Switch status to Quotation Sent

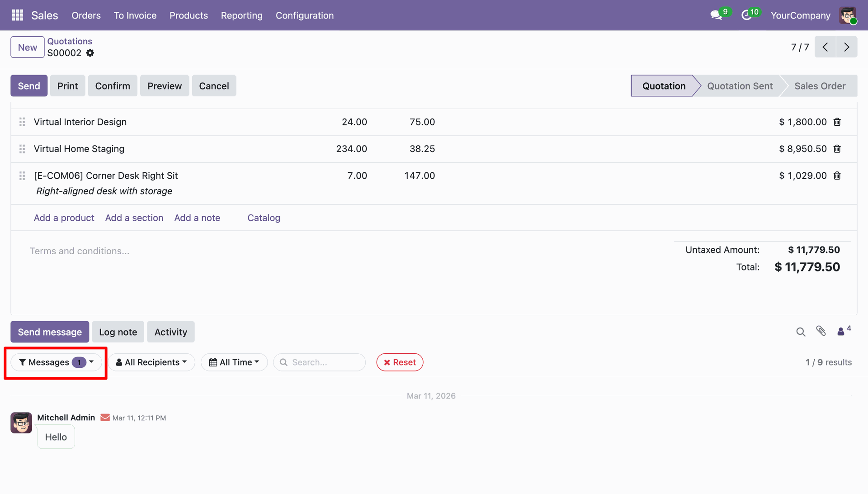point(740,86)
